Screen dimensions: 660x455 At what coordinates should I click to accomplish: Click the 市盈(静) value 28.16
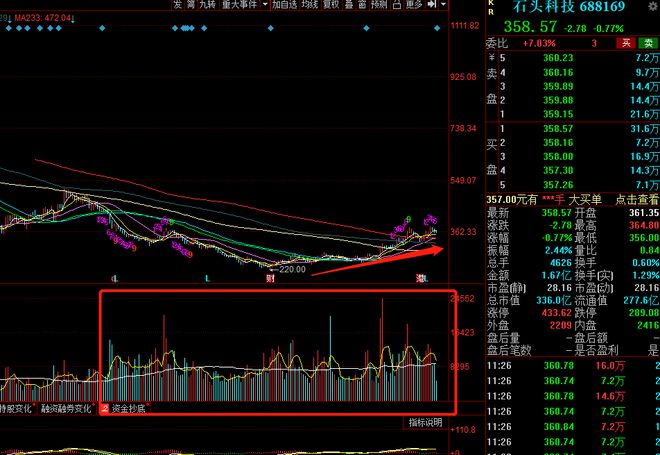[x=559, y=288]
